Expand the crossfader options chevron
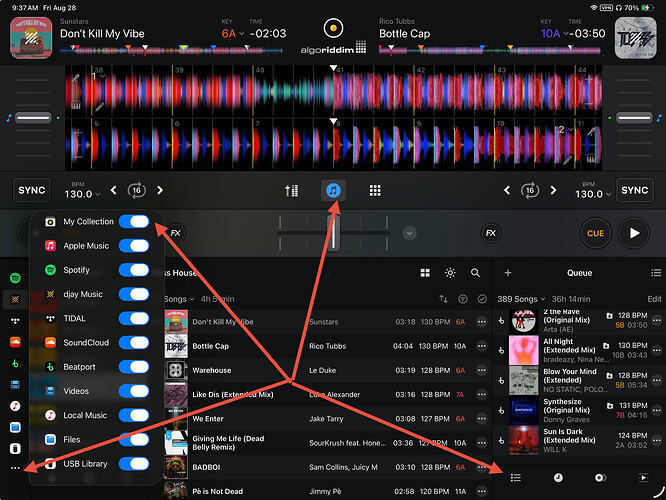Viewport: 666px width, 500px height. tap(409, 233)
